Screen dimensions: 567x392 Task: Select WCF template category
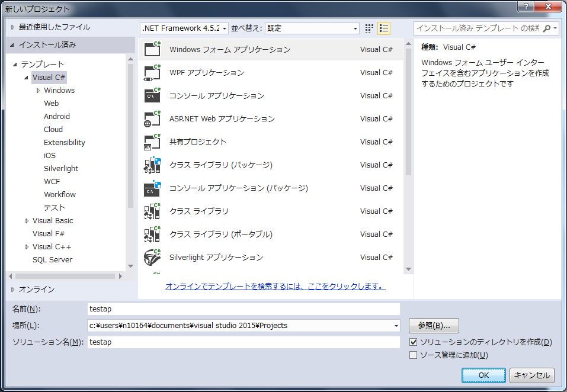point(52,181)
